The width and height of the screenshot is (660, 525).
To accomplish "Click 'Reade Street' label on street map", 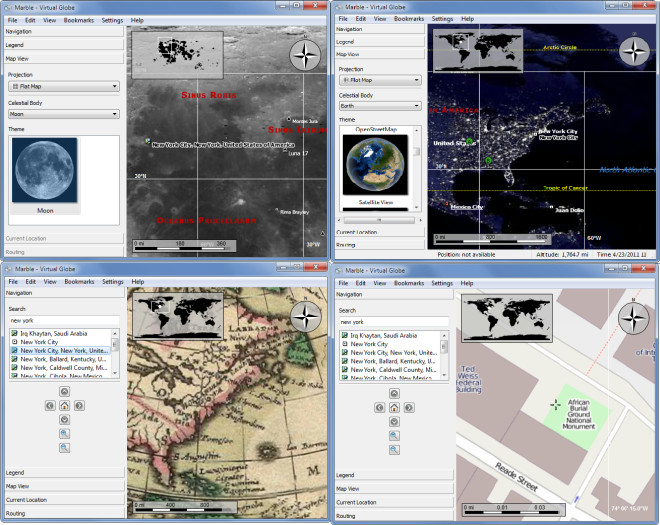I will coord(516,477).
